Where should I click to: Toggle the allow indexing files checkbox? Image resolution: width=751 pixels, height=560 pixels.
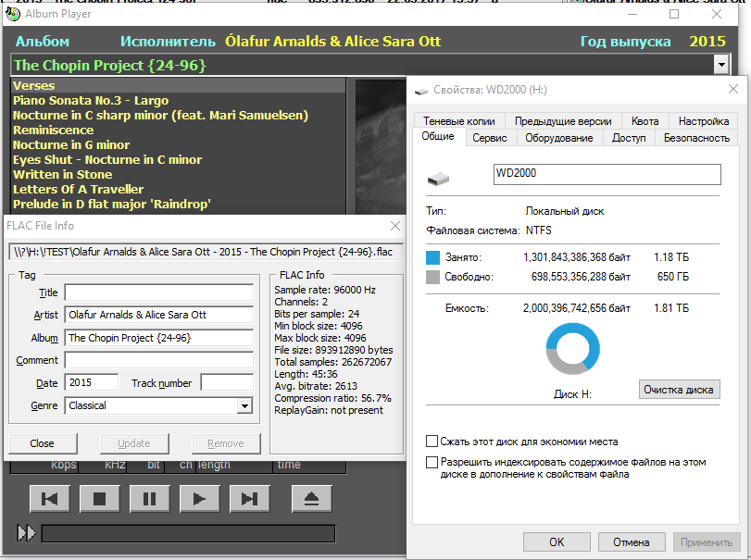coord(432,461)
